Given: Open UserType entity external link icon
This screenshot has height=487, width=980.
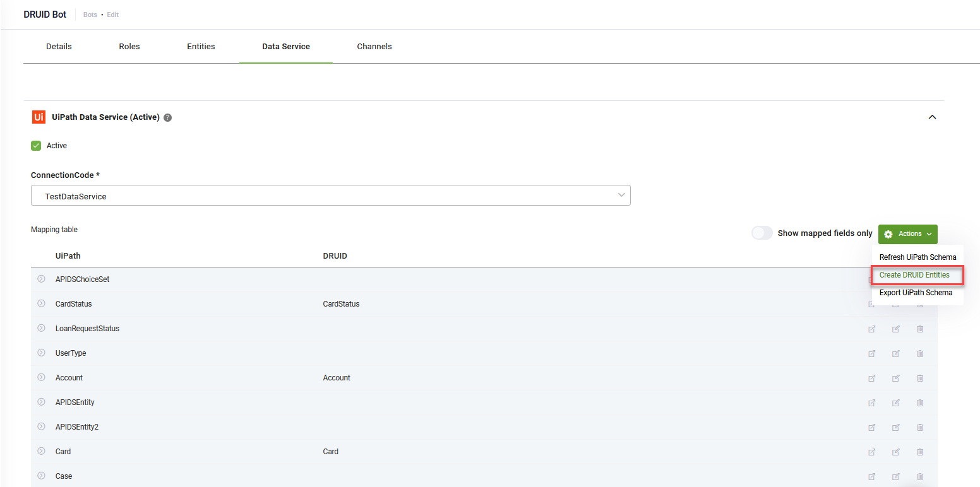Looking at the screenshot, I should (872, 353).
